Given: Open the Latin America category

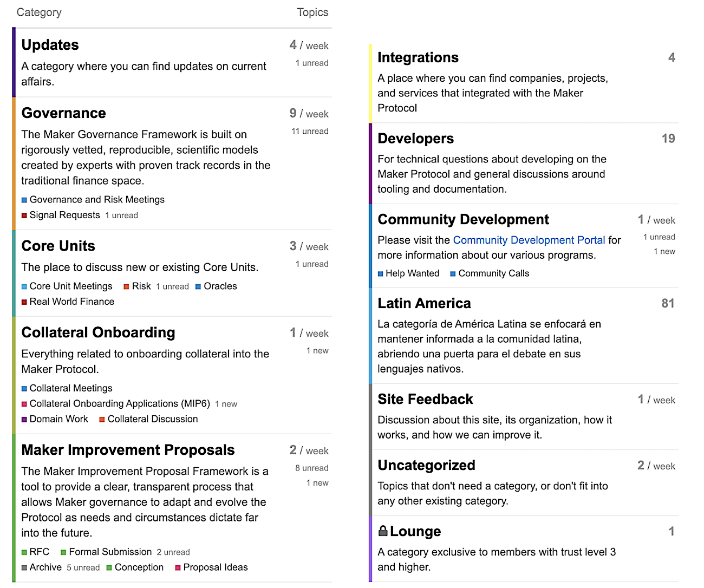Looking at the screenshot, I should pyautogui.click(x=424, y=303).
